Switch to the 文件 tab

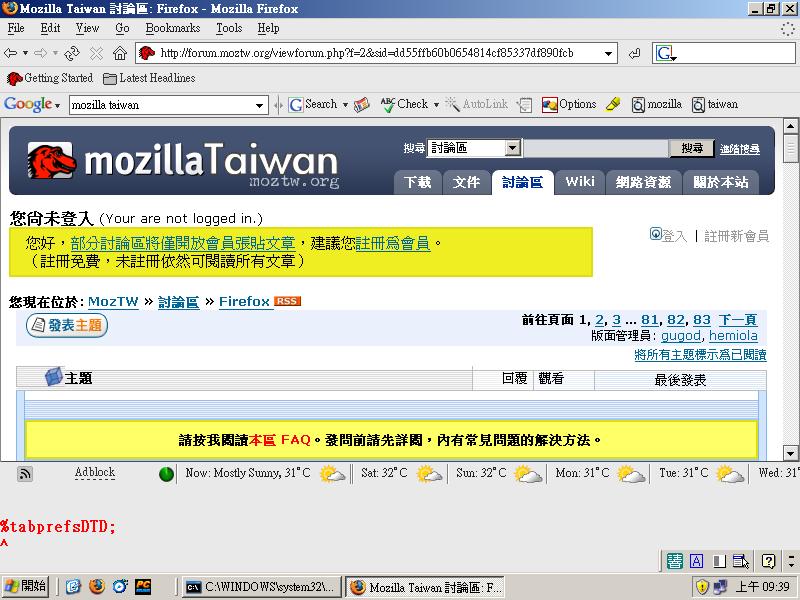pos(466,182)
